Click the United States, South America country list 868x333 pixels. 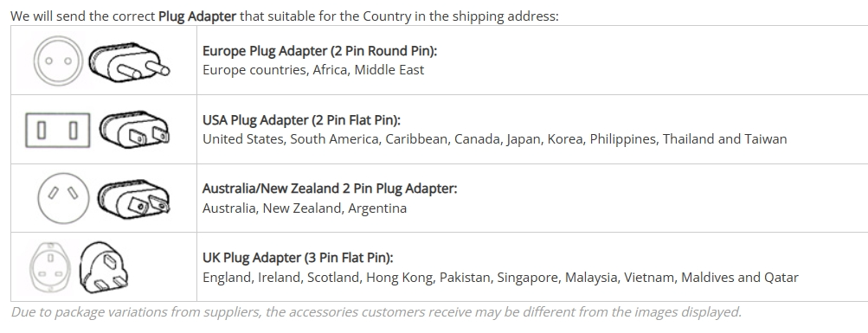click(x=495, y=139)
